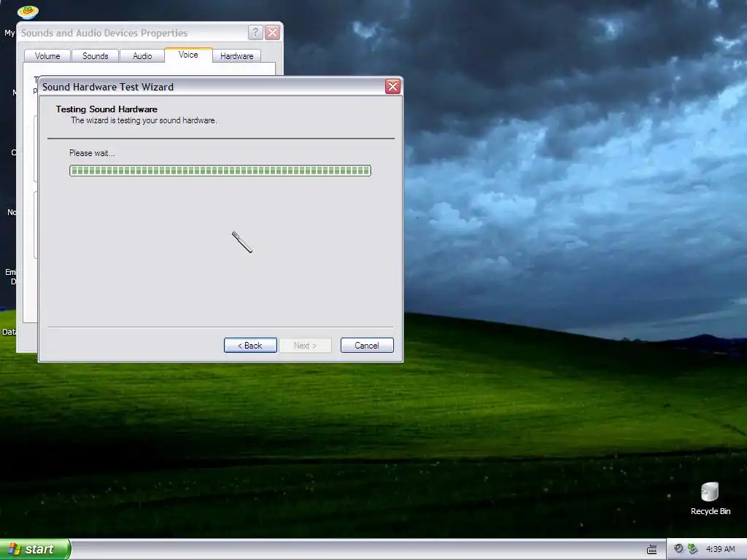Viewport: 747px width, 560px height.
Task: Switch to the Sounds tab
Action: (96, 55)
